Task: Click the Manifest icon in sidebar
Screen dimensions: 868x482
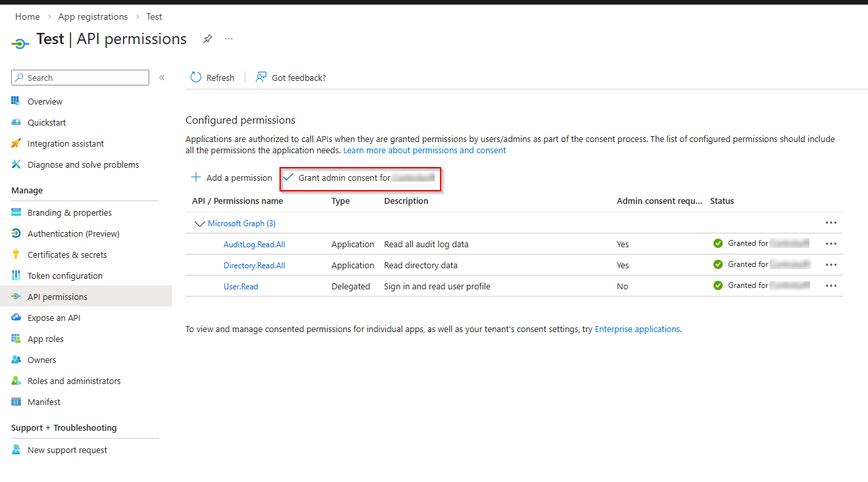Action: 16,402
